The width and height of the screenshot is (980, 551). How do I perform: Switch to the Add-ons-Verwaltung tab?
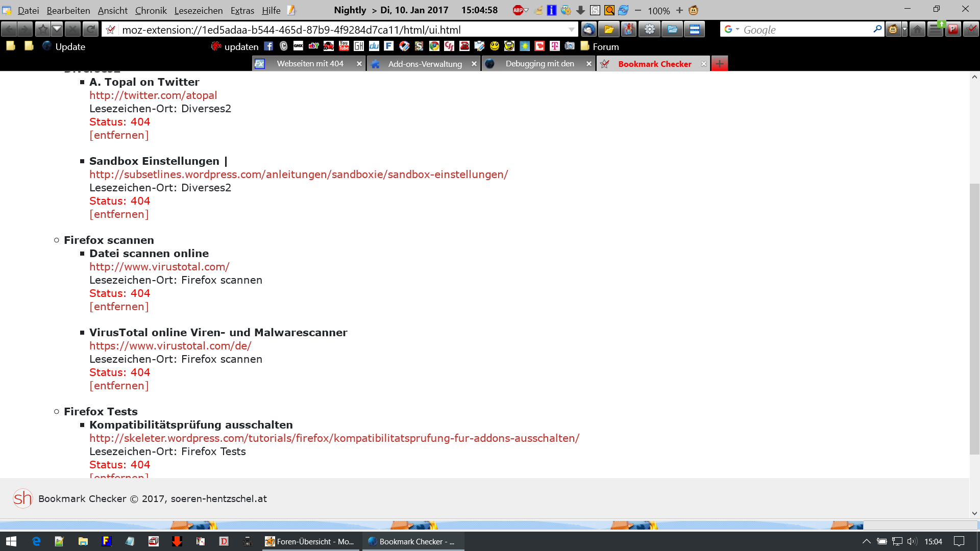tap(425, 64)
